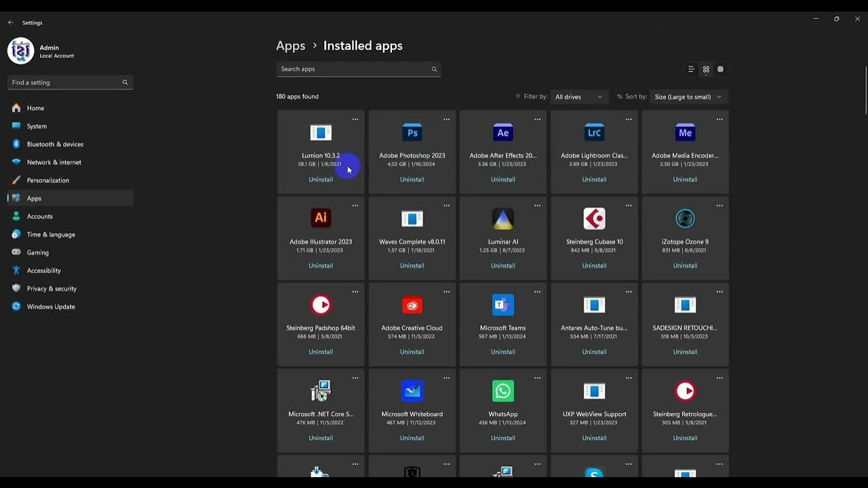Open more options for Steinberg Retrologue
This screenshot has width=868, height=488.
tap(719, 378)
